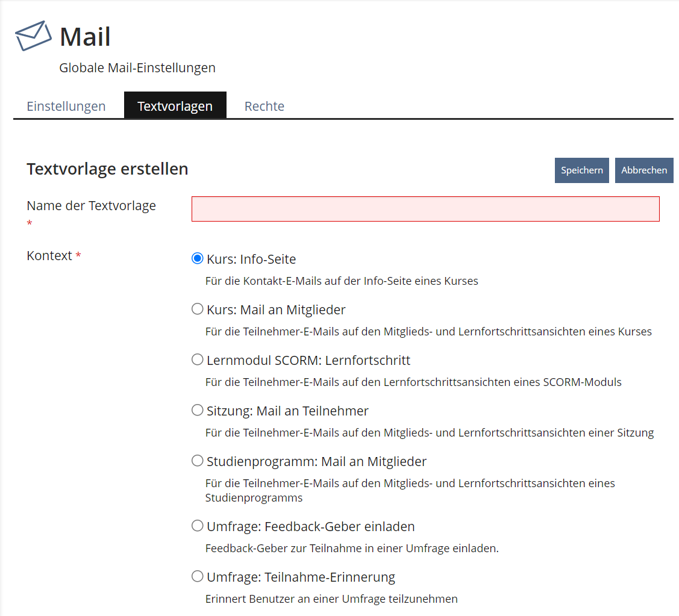Select the Kurs: Info-Seite radio button

197,258
